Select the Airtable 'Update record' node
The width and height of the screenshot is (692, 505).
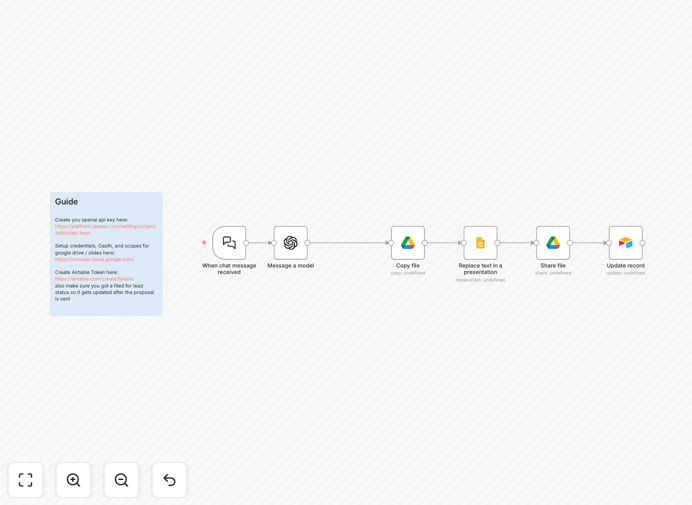(626, 243)
